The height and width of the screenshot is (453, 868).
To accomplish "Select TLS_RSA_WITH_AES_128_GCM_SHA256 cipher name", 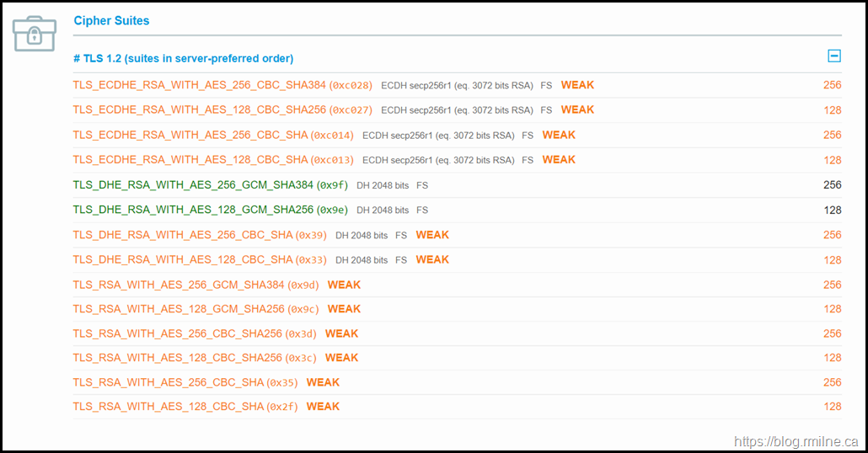I will (179, 309).
